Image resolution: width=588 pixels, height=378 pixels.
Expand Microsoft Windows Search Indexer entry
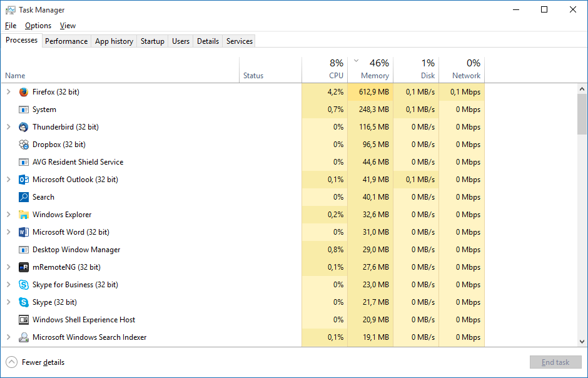(9, 337)
